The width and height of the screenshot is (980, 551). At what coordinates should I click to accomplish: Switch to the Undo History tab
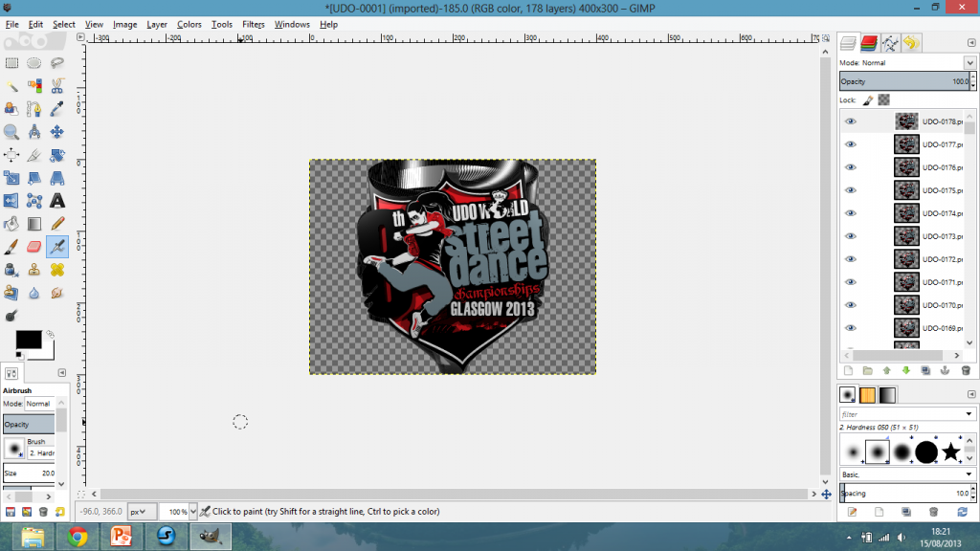[911, 43]
